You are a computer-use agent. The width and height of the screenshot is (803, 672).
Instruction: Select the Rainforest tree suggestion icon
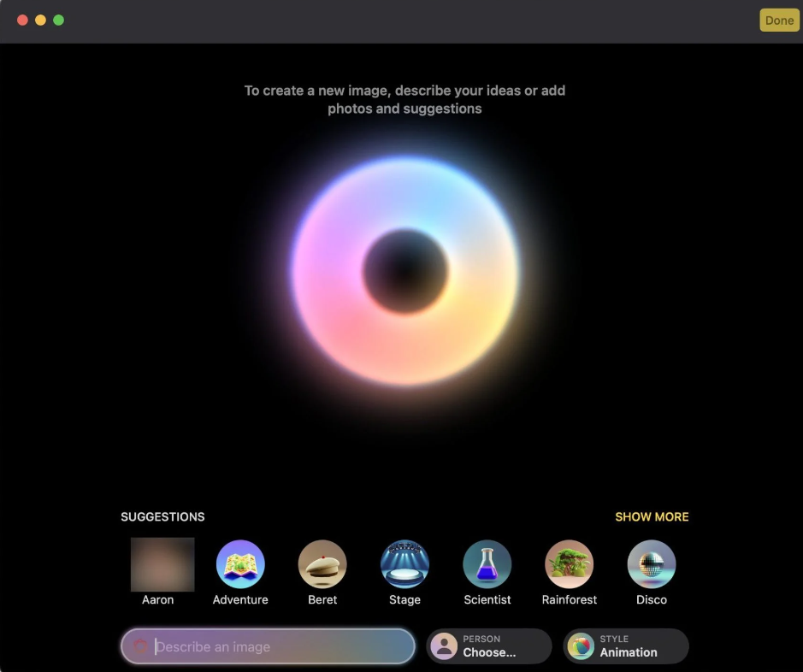click(569, 564)
